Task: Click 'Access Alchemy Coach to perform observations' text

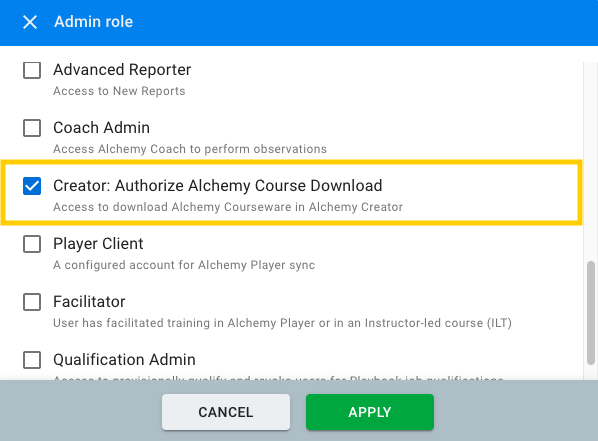Action: pos(190,149)
